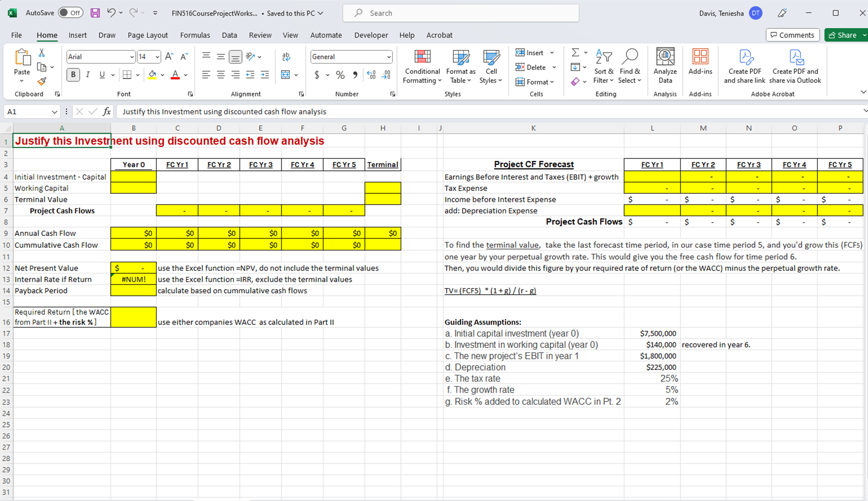Open the Arial font name dropdown
Screen dimensions: 868x501
(x=132, y=57)
